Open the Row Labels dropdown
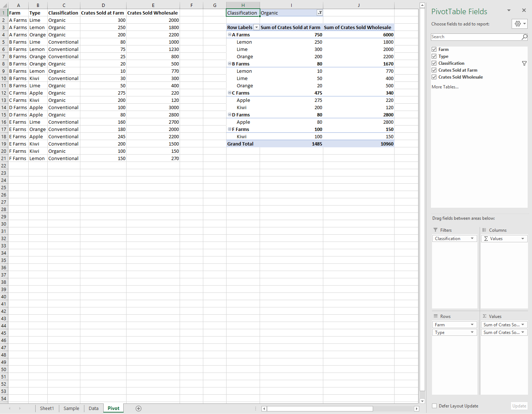The height and width of the screenshot is (414, 532). tap(256, 27)
